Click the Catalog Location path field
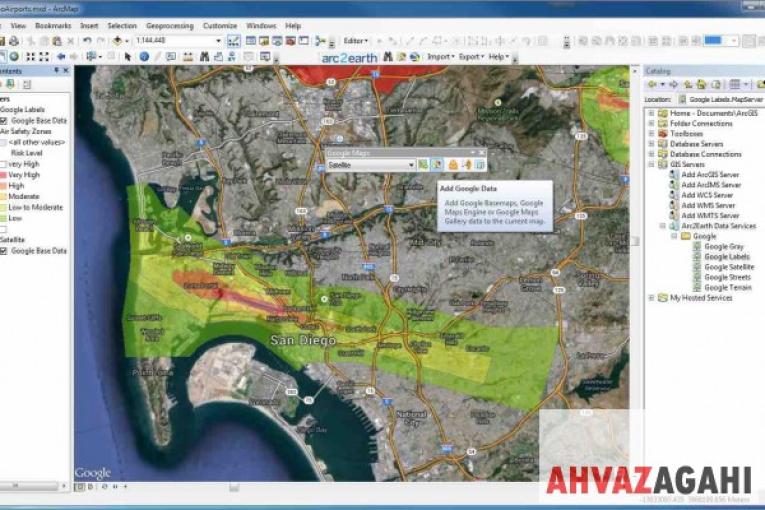 723,100
